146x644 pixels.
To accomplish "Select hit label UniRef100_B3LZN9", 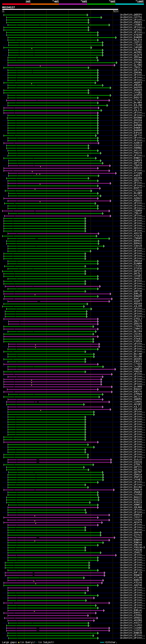I will coord(131,105).
